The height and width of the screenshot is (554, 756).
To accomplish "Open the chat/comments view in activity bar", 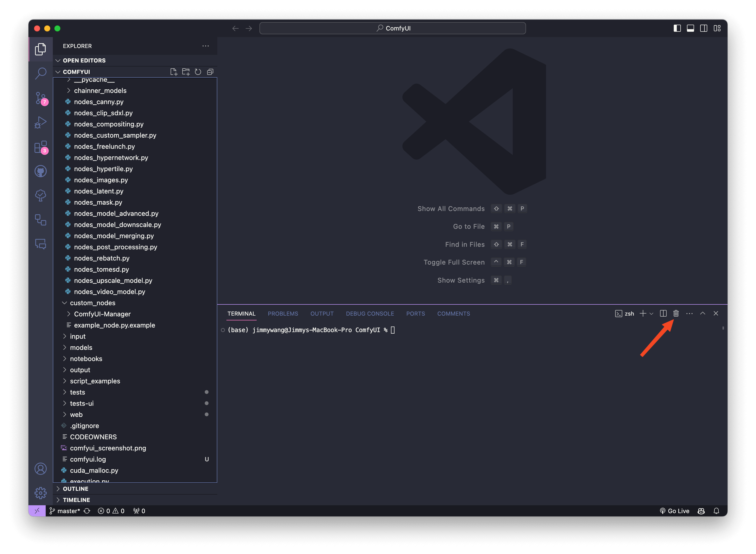I will coord(41,244).
